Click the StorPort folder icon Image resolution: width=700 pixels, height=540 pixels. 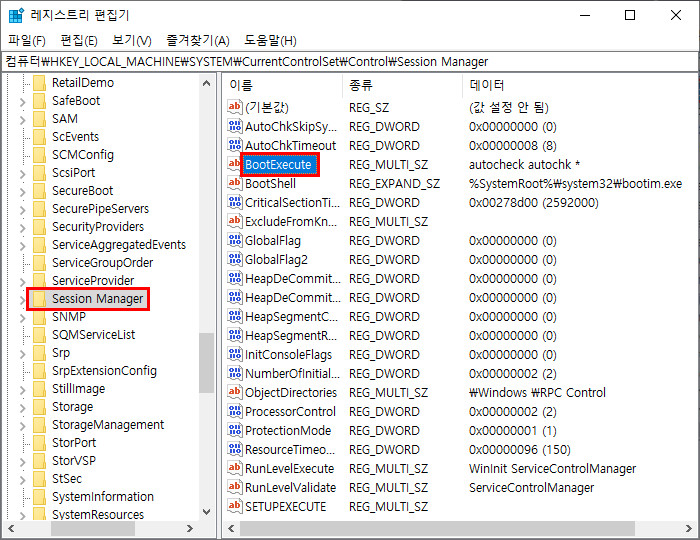(x=40, y=443)
